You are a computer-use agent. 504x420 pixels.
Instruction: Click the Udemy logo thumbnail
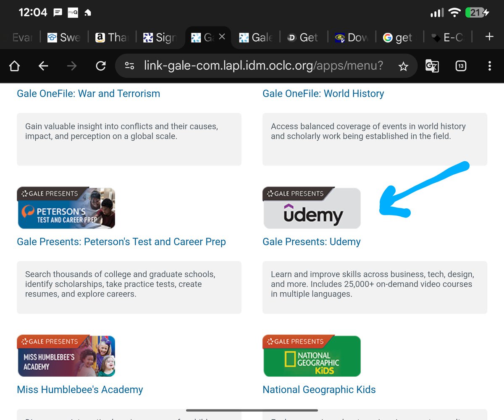tap(312, 208)
